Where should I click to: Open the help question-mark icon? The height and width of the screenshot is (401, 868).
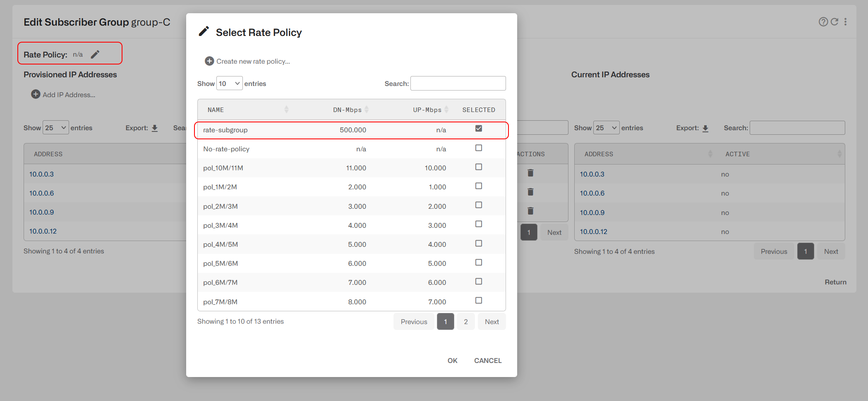[823, 22]
